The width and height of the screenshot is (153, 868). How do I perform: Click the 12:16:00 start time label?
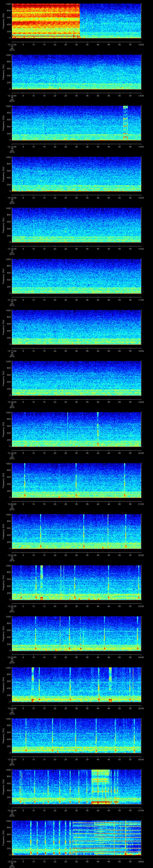12,300
